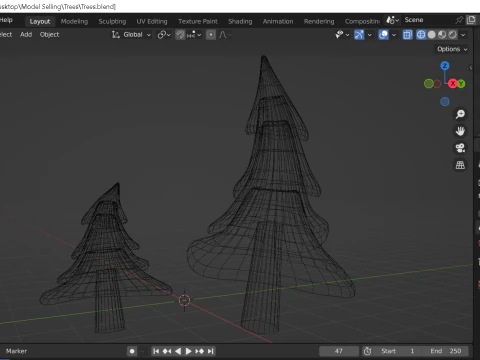Viewport: 480px width, 360px height.
Task: Click the negative Y axis gizmo ball
Action: (x=429, y=83)
